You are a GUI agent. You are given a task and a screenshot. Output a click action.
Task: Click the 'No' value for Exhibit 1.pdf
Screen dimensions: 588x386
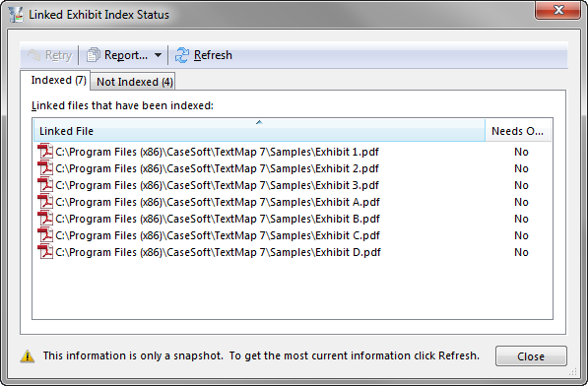(x=521, y=152)
